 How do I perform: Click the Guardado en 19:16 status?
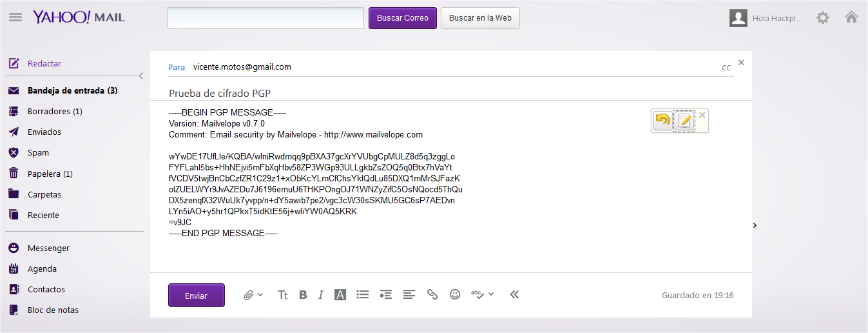697,296
